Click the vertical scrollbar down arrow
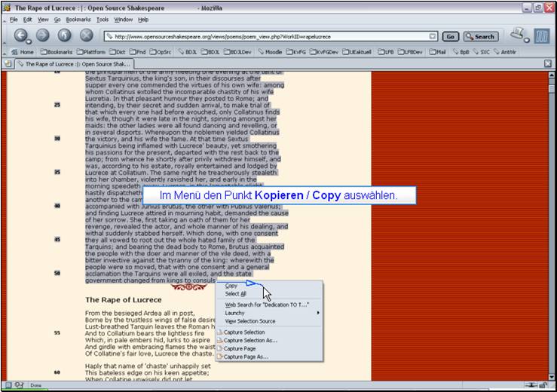Screen dimensions: 557x392 (x=552, y=375)
